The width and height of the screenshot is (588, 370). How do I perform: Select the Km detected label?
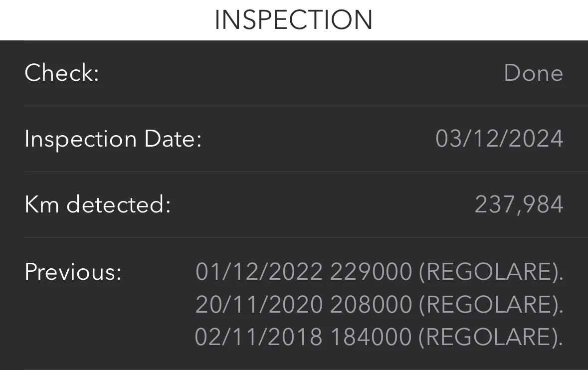click(x=98, y=204)
